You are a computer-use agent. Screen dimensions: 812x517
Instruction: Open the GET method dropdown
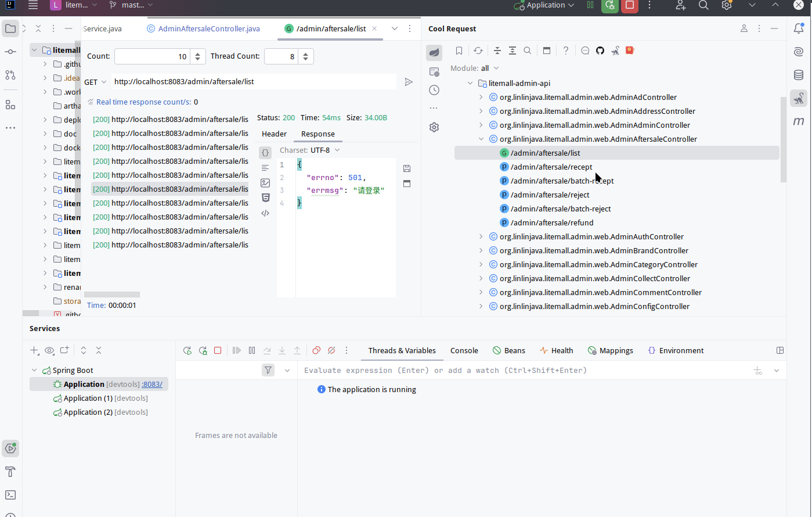(96, 82)
